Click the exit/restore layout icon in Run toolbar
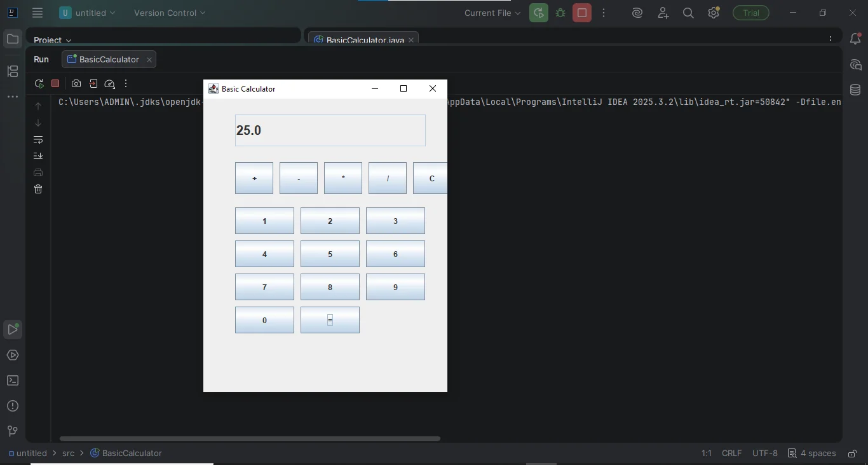 [x=93, y=83]
